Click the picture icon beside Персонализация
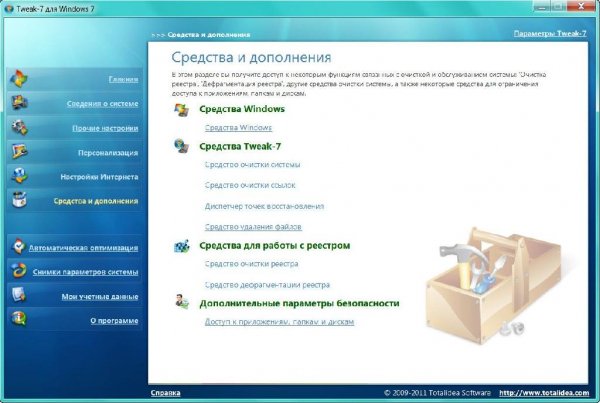Screen dimensions: 600x403 [19, 151]
